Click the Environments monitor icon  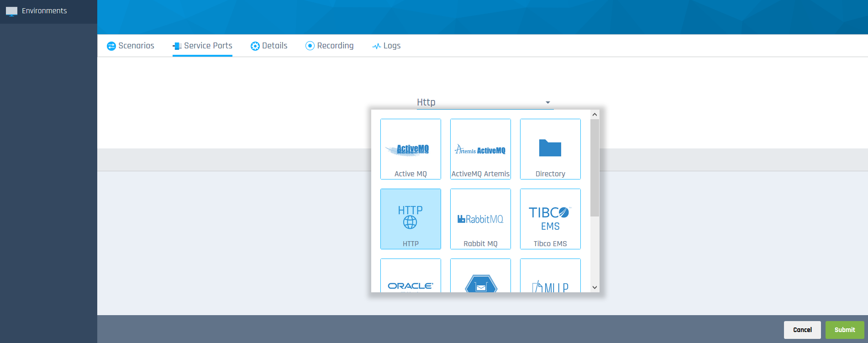(x=11, y=11)
